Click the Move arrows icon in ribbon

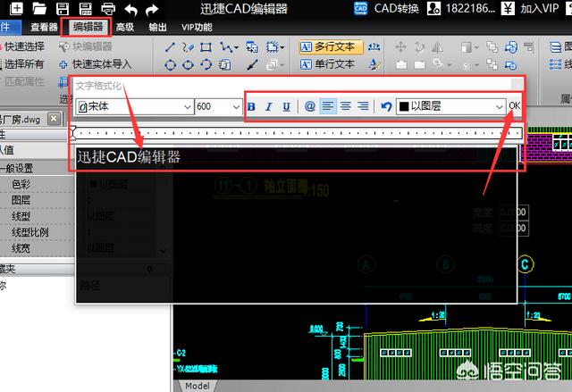click(x=401, y=47)
